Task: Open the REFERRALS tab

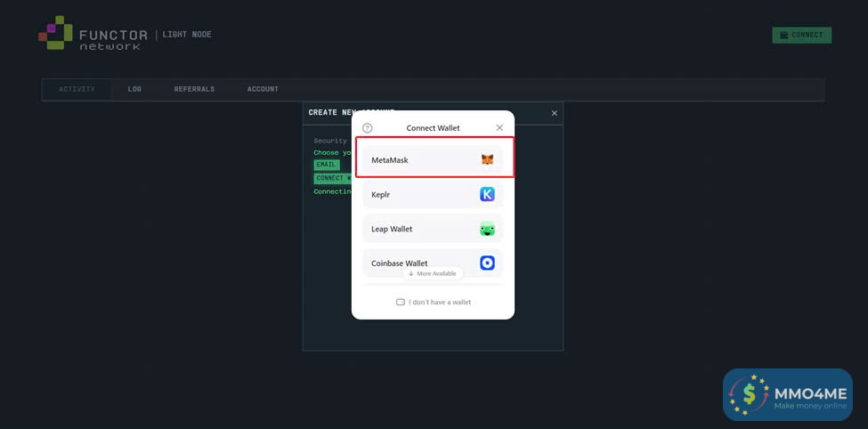Action: click(194, 89)
